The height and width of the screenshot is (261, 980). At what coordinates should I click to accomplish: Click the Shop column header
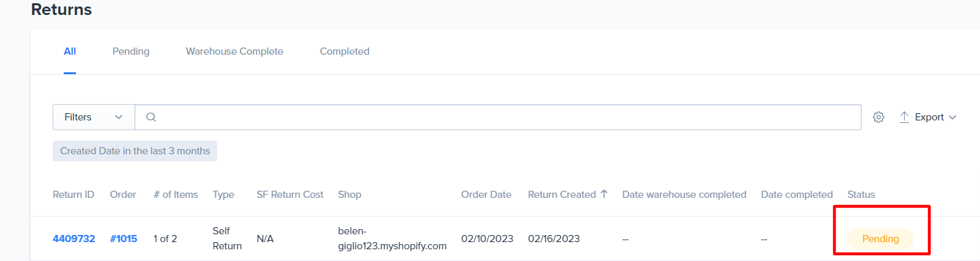click(x=350, y=195)
